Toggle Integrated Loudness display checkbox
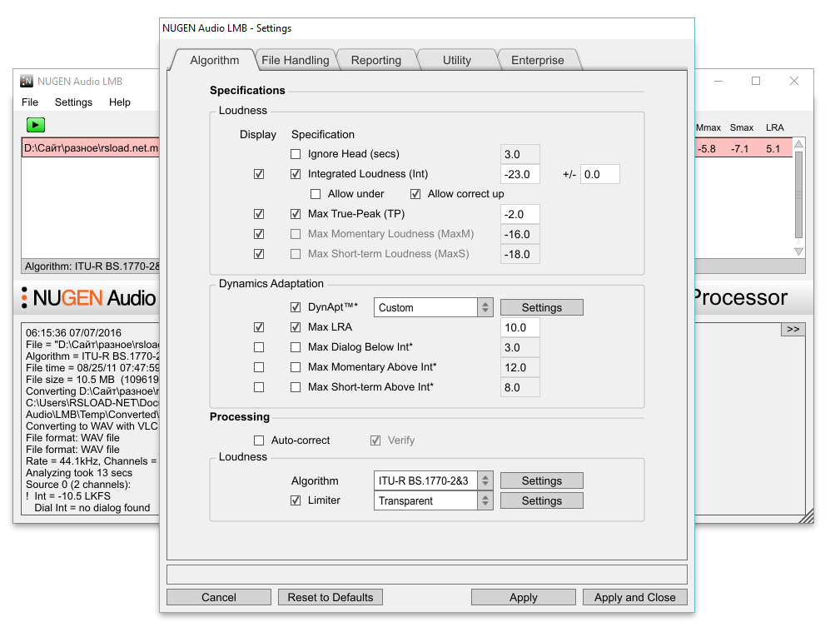The image size is (840, 632). 259,174
